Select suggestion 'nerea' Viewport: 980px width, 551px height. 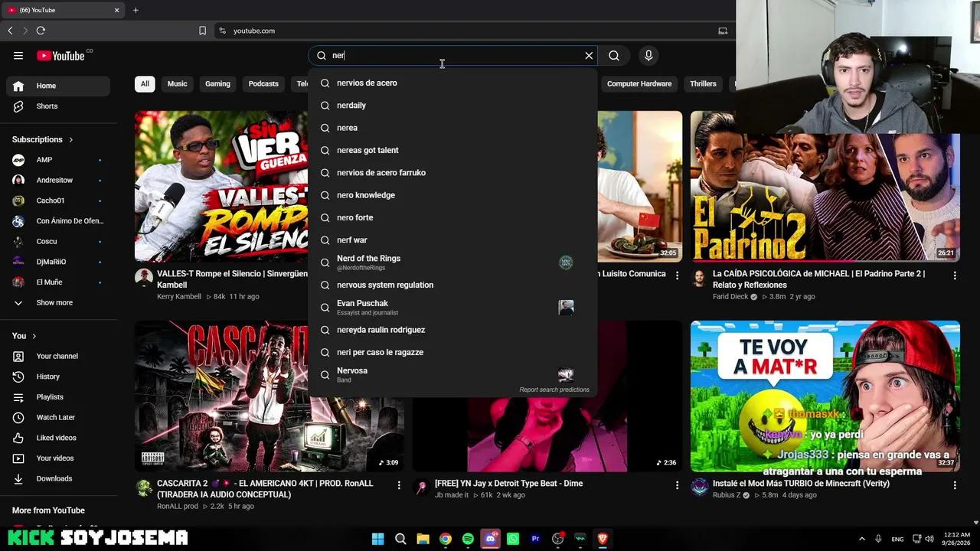click(x=452, y=128)
